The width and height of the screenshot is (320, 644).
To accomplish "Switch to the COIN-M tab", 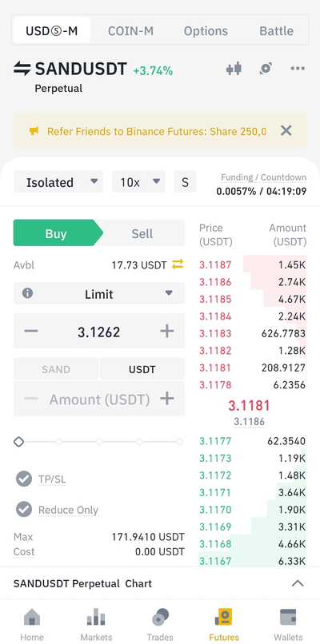I will tap(130, 31).
